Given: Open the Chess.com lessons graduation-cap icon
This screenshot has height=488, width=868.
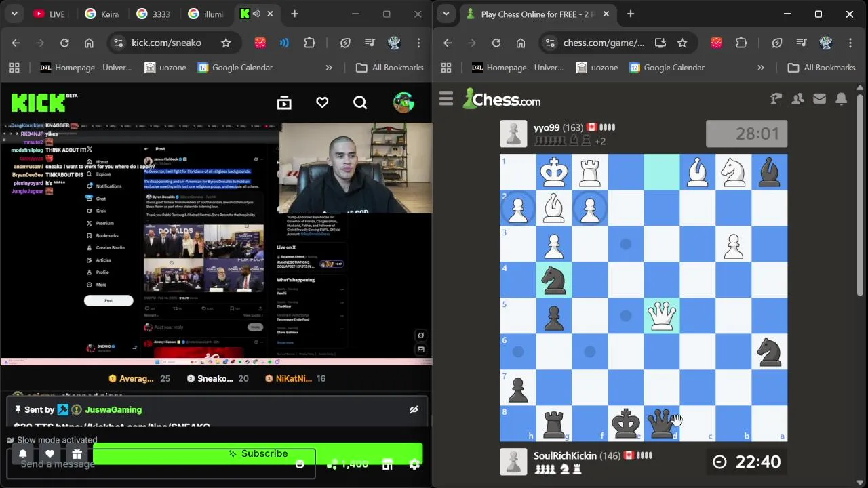Looking at the screenshot, I should pyautogui.click(x=776, y=99).
